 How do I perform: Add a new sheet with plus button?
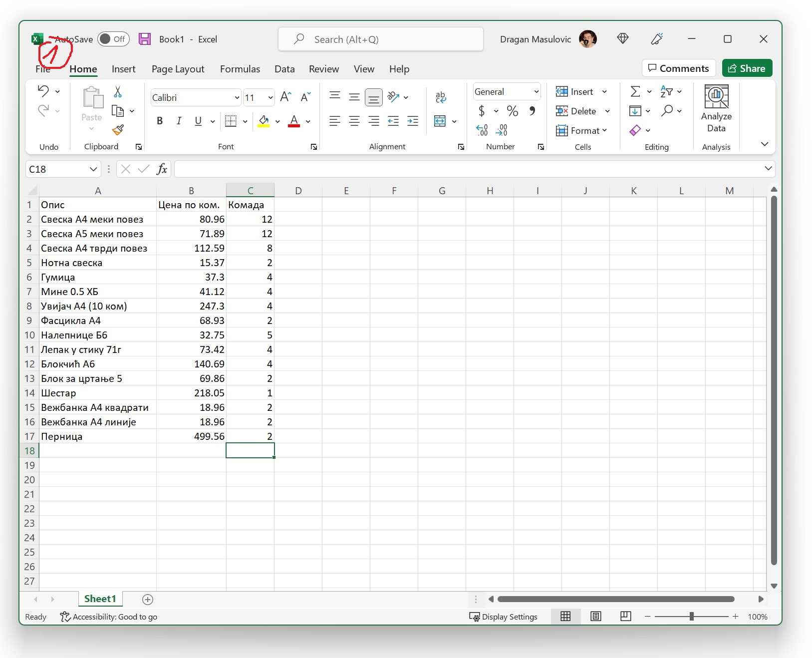click(148, 599)
